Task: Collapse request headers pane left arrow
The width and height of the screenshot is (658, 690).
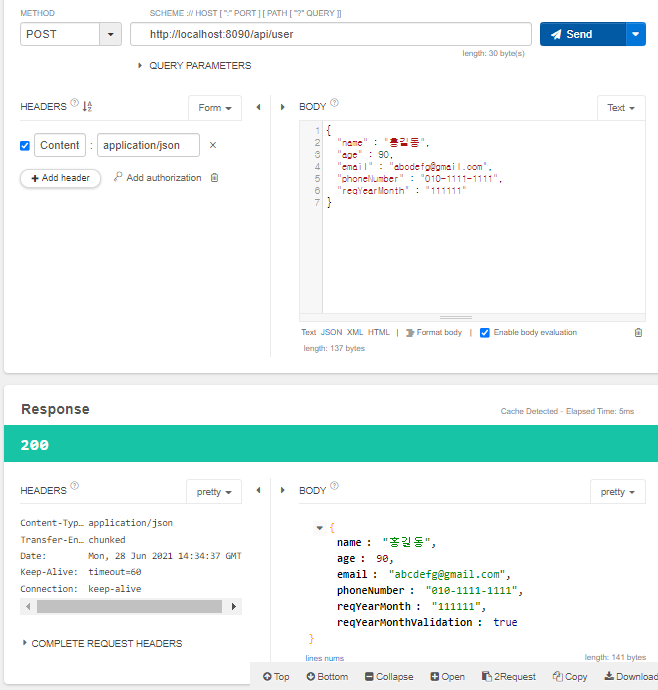Action: [258, 107]
